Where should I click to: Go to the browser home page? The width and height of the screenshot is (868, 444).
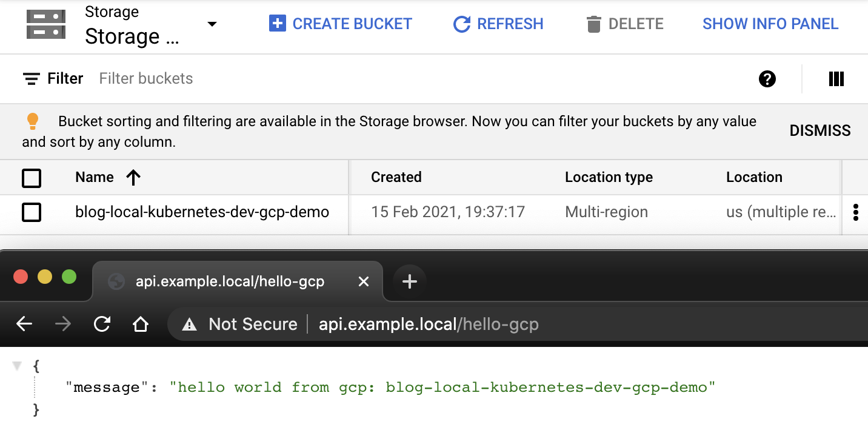141,325
